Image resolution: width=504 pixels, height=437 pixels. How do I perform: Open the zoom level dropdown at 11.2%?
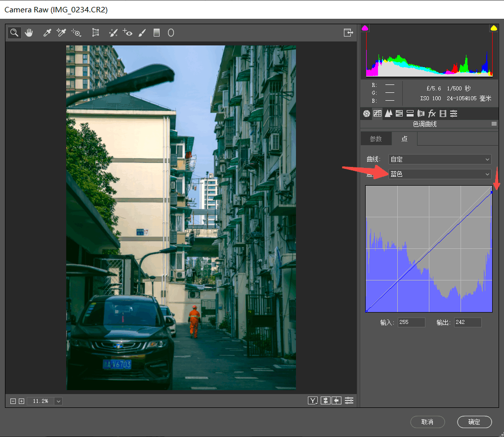pos(58,401)
